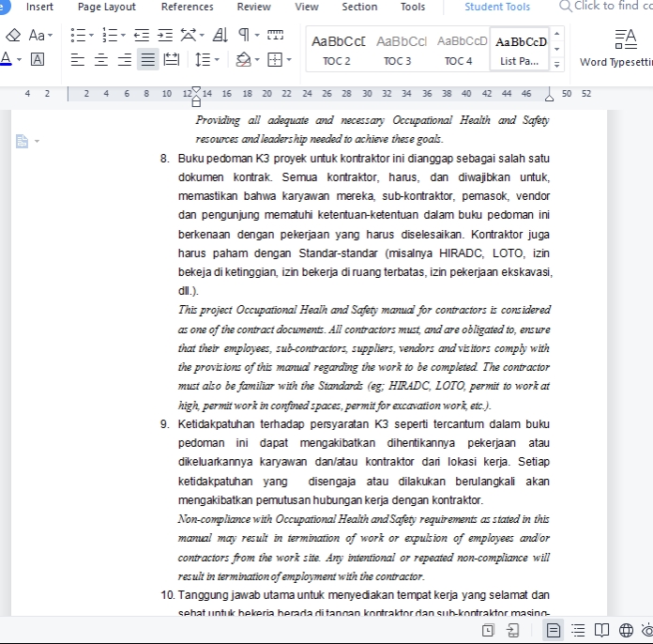Center align the paragraph

click(x=100, y=59)
